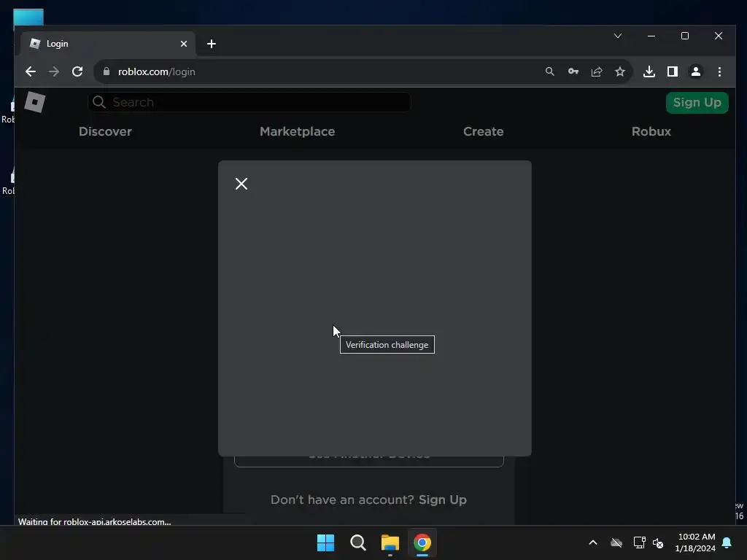
Task: Open Chrome downloads
Action: pos(649,71)
